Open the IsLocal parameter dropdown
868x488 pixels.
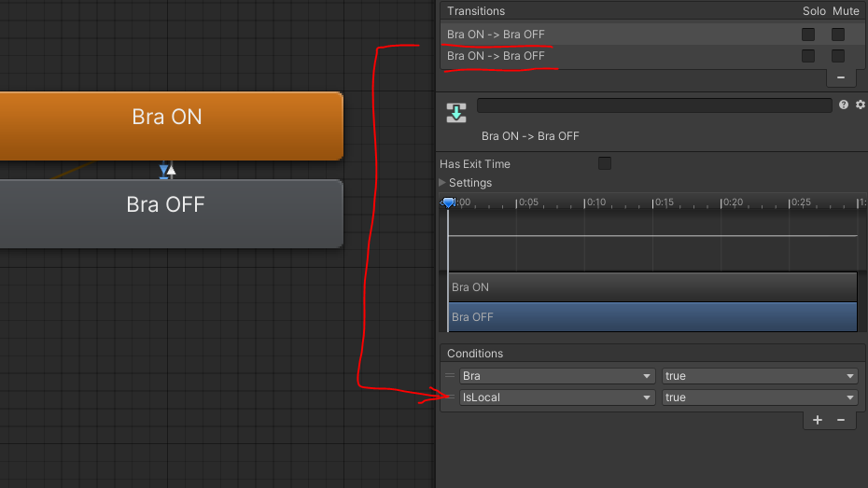point(557,397)
